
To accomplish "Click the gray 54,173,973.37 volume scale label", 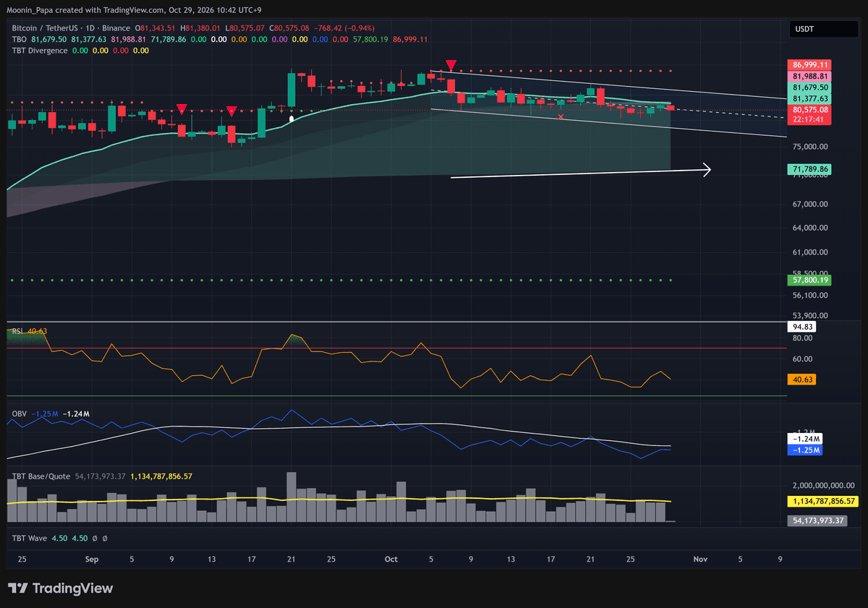I will (x=817, y=521).
